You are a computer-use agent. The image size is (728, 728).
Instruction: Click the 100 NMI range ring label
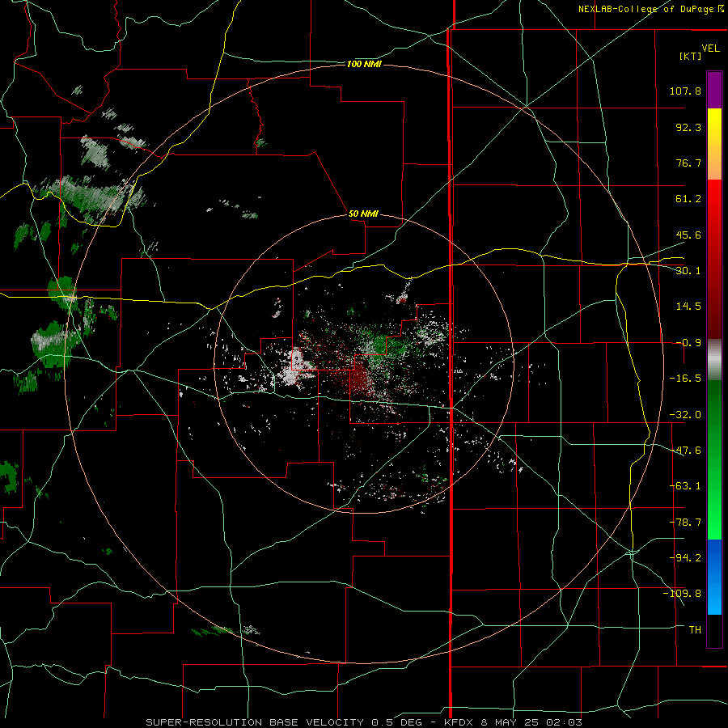[x=364, y=64]
